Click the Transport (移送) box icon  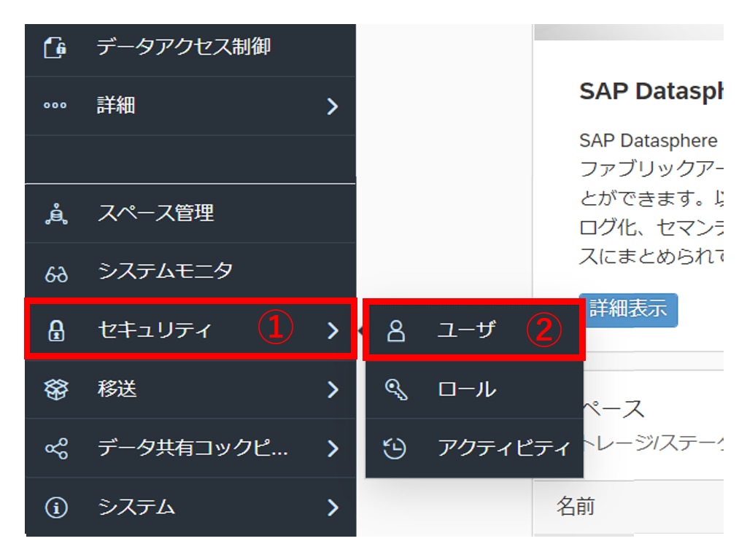(55, 389)
